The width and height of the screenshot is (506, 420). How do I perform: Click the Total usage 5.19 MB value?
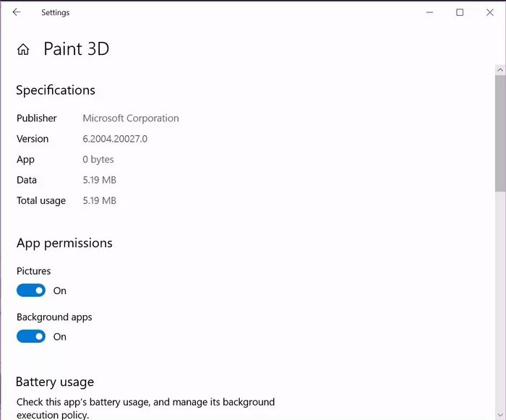coord(100,200)
